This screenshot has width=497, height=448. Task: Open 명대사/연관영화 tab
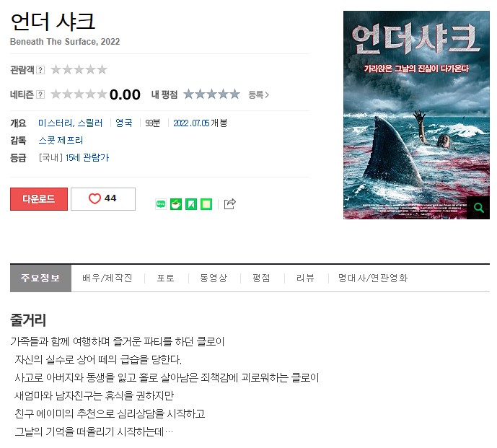[373, 278]
